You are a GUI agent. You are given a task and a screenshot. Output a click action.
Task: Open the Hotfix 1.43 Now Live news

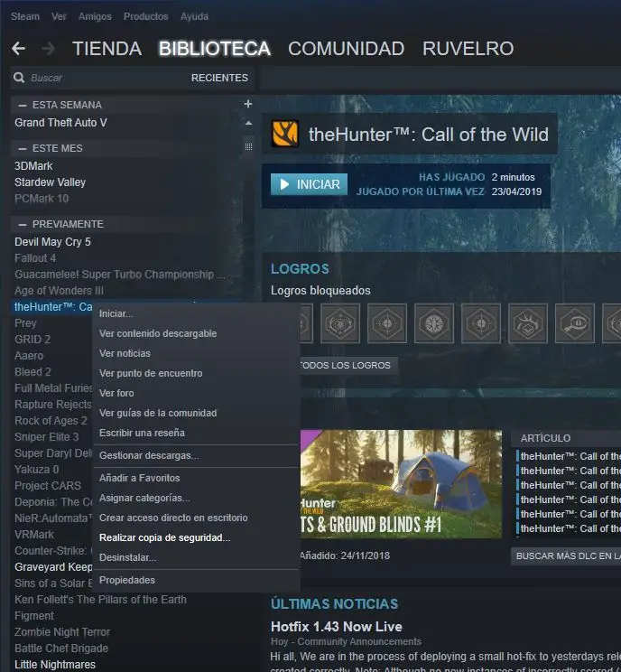click(336, 627)
